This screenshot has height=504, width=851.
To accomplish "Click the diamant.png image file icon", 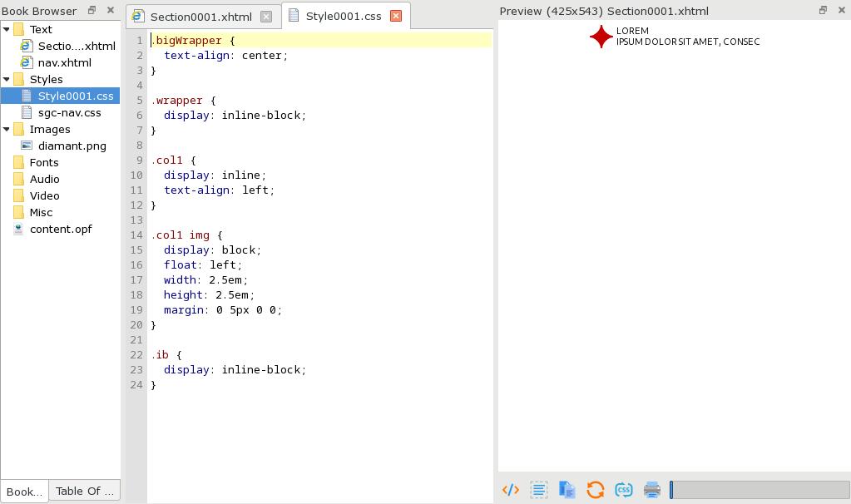I will (x=26, y=146).
